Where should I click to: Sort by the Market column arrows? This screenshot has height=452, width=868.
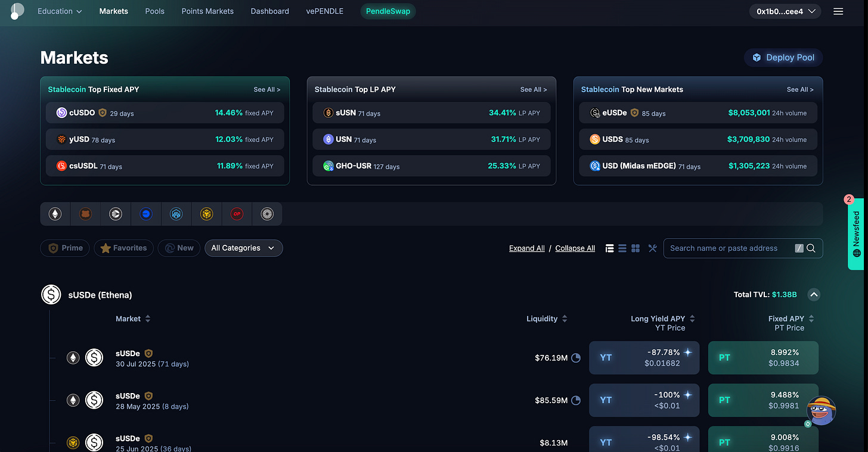click(x=148, y=319)
